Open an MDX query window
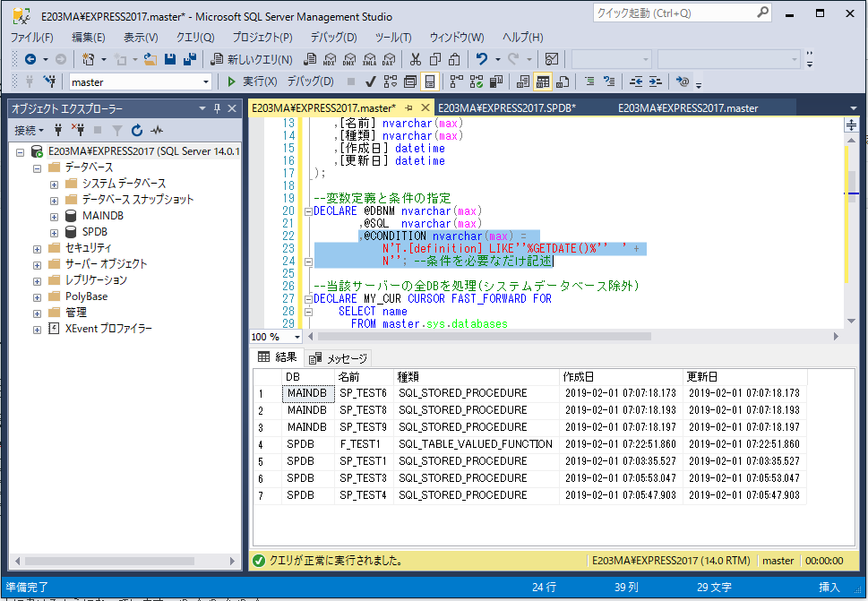Screen dimensions: 868x601 tap(330, 59)
